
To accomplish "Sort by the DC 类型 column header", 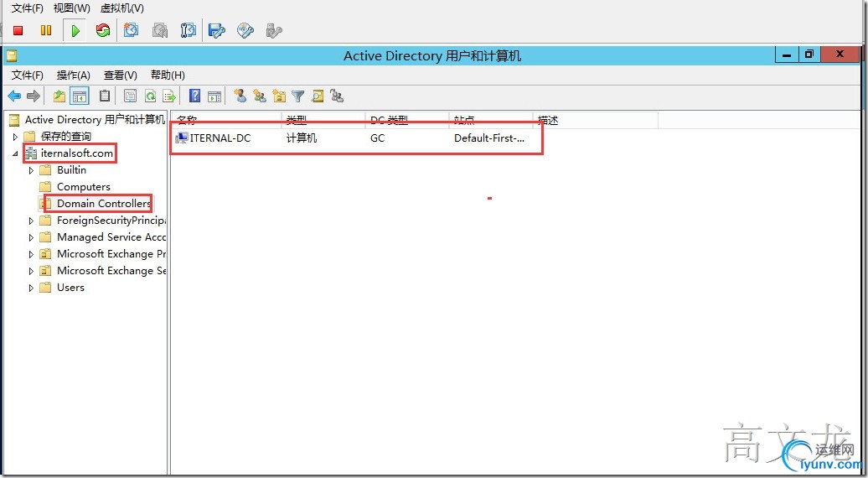I will [407, 120].
